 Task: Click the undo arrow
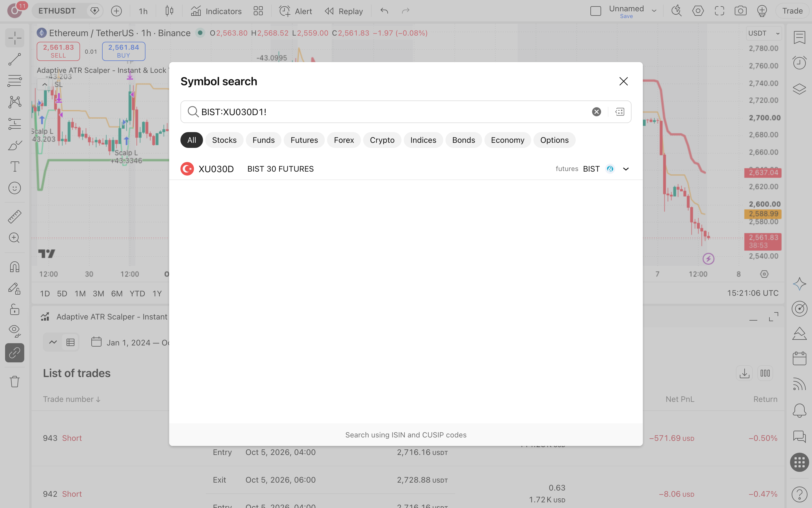(x=384, y=11)
